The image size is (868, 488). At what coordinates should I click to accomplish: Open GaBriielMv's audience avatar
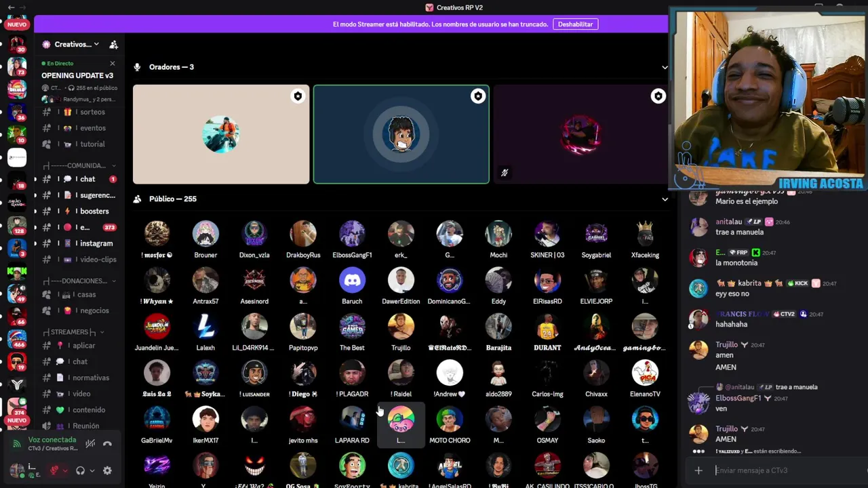click(157, 419)
